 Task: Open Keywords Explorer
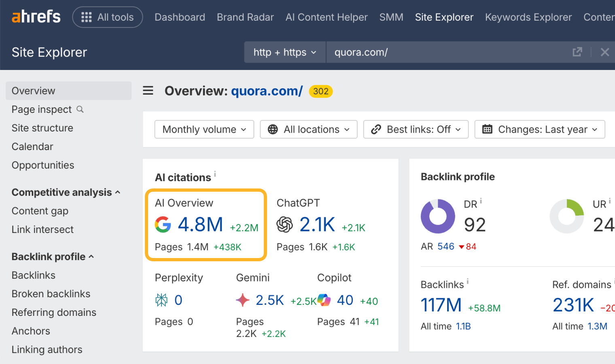click(x=528, y=17)
